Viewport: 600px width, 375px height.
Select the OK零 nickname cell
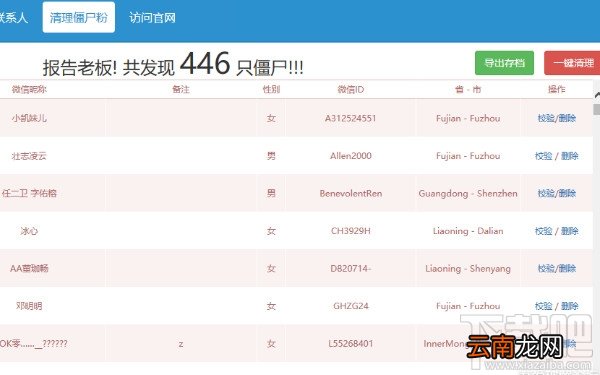34,344
